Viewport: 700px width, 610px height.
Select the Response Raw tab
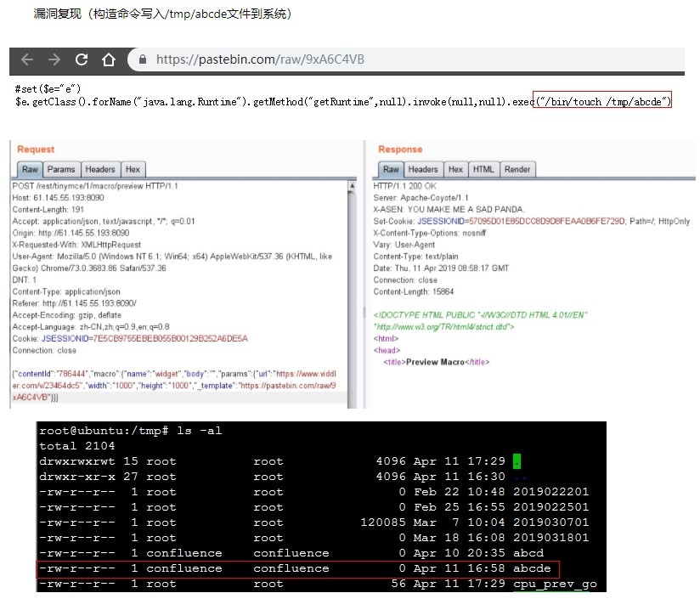391,169
